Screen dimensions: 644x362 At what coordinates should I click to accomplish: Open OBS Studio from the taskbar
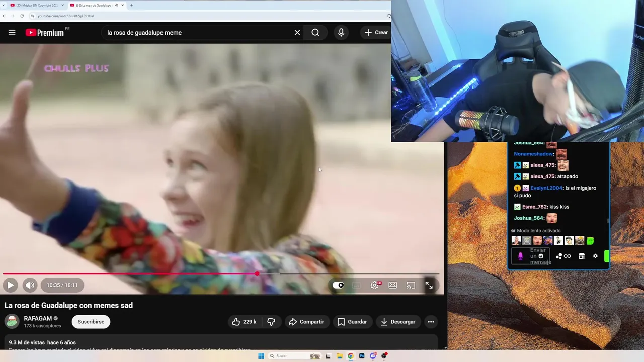[x=384, y=356]
